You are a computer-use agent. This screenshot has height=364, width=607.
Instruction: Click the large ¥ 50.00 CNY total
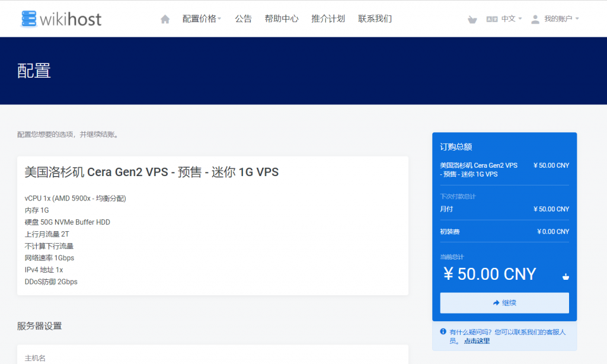[x=490, y=274]
